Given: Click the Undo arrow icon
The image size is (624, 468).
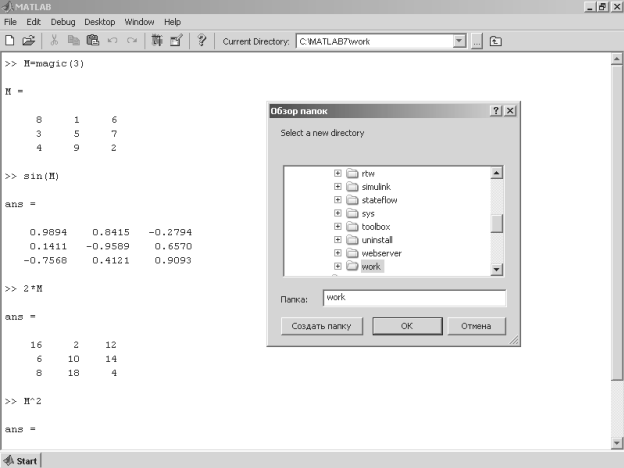Looking at the screenshot, I should click(x=112, y=41).
